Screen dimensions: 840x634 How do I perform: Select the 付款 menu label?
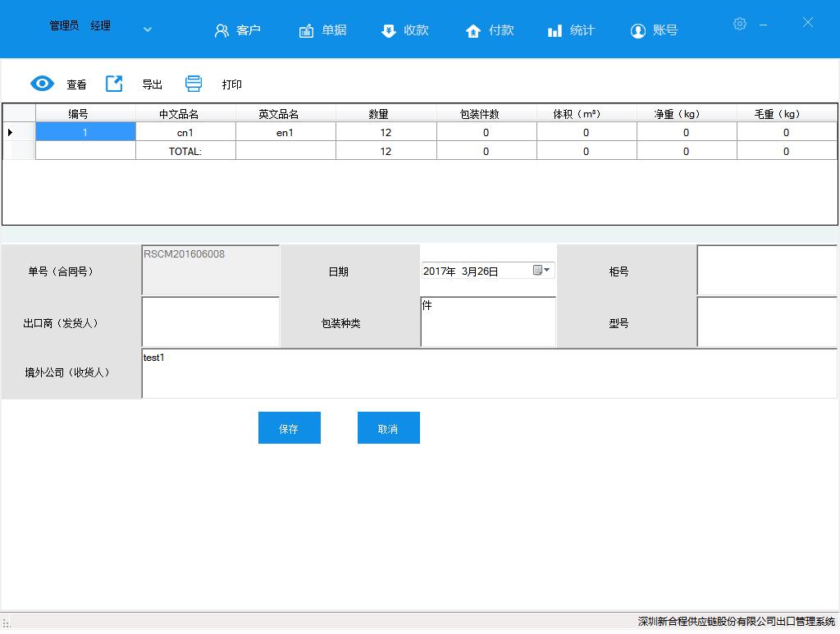click(x=501, y=30)
